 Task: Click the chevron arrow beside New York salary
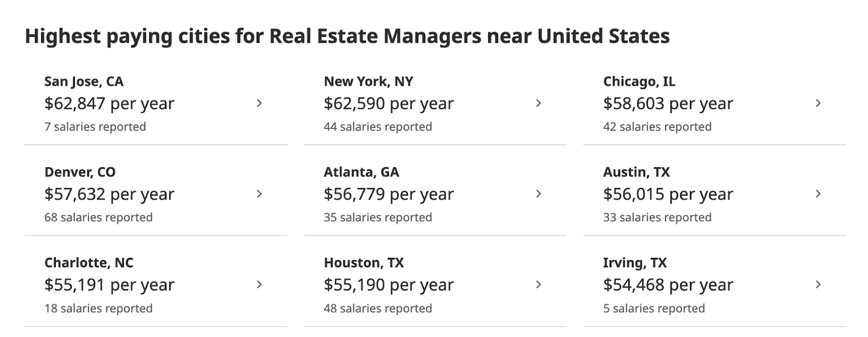click(x=538, y=103)
